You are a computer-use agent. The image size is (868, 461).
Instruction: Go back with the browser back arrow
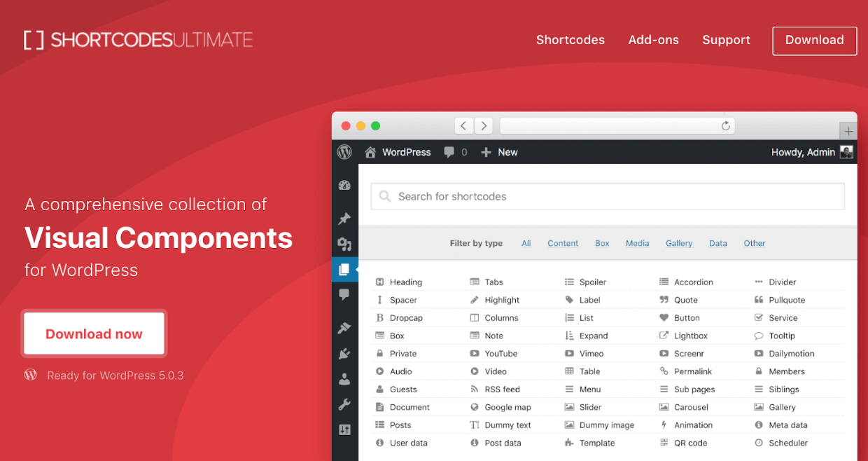click(x=463, y=126)
